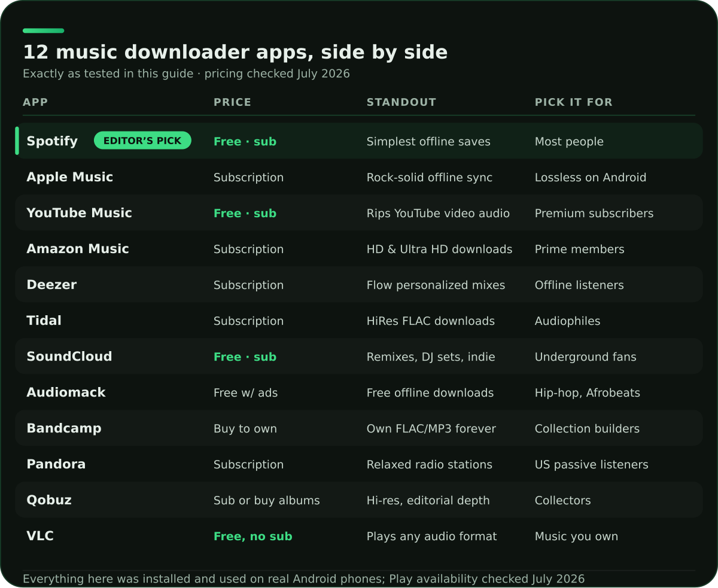Click 'Remixes, DJ sets, indie' standout text
The height and width of the screenshot is (588, 718).
[431, 357]
